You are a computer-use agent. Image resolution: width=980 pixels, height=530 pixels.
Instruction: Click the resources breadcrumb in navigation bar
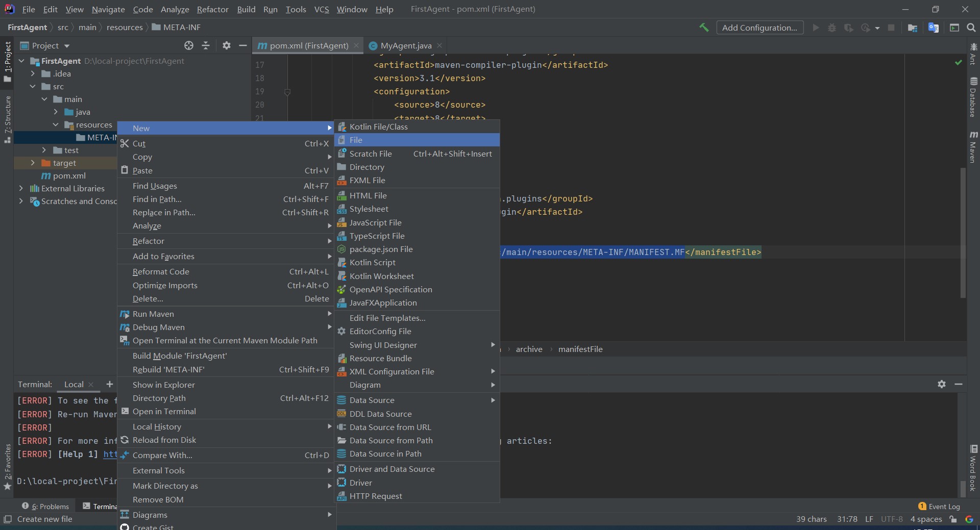[125, 27]
